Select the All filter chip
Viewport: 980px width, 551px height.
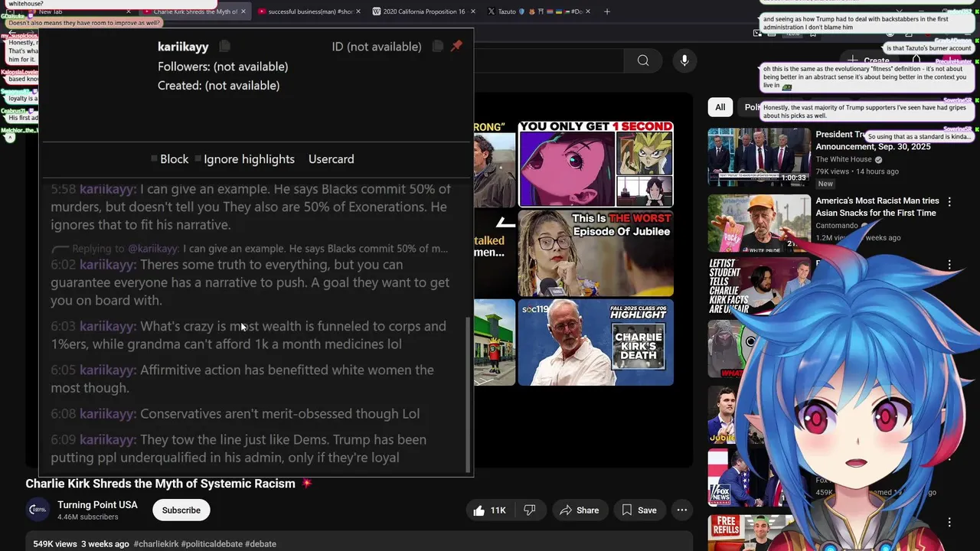pyautogui.click(x=720, y=107)
